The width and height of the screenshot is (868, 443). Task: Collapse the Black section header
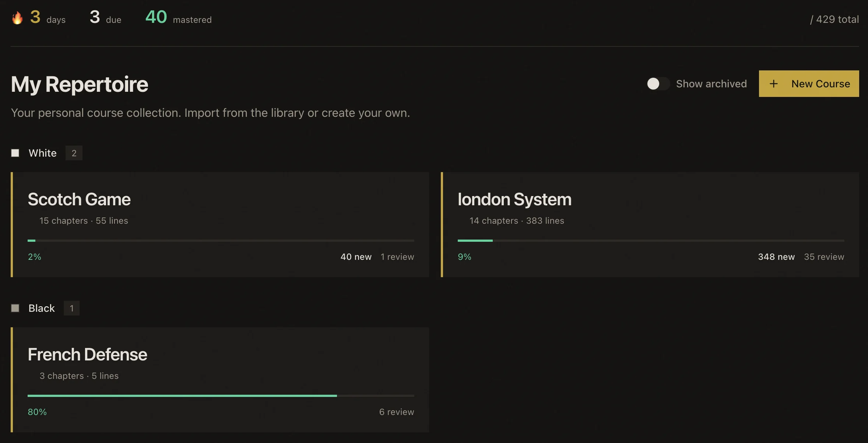[42, 308]
